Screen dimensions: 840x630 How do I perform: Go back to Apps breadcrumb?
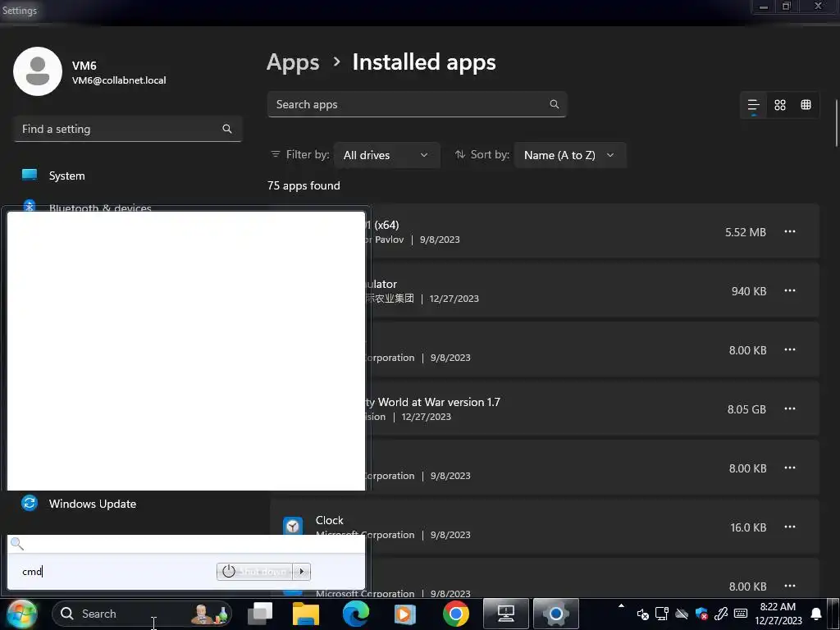293,62
